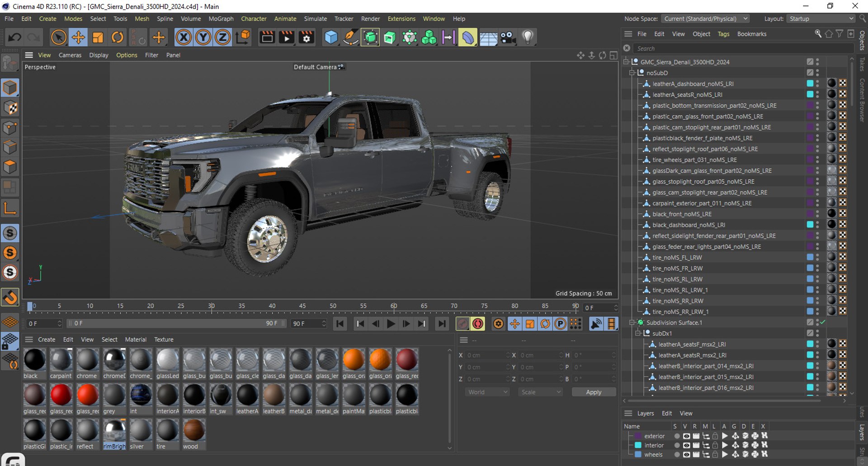Open the Spline Pen tool

(x=350, y=37)
